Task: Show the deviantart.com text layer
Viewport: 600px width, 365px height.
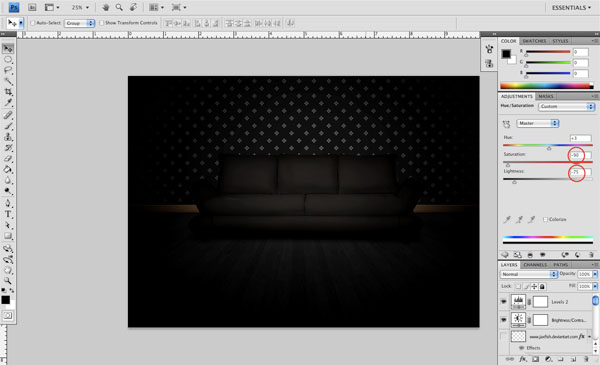Action: [x=504, y=336]
